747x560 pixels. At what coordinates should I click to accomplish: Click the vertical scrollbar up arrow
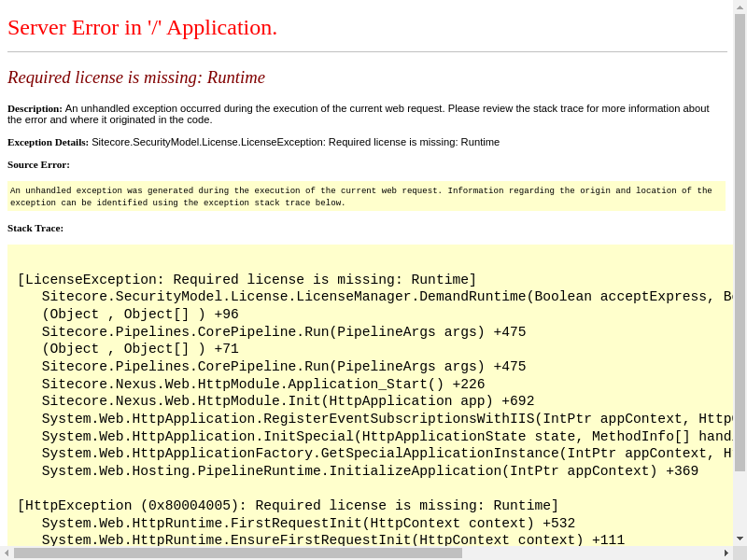click(x=740, y=7)
